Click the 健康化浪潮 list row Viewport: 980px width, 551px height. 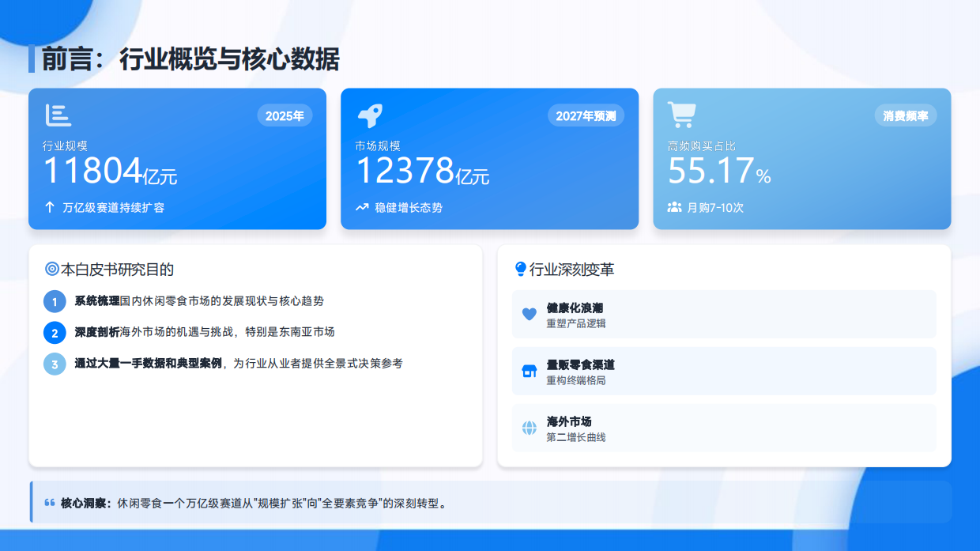pyautogui.click(x=724, y=313)
